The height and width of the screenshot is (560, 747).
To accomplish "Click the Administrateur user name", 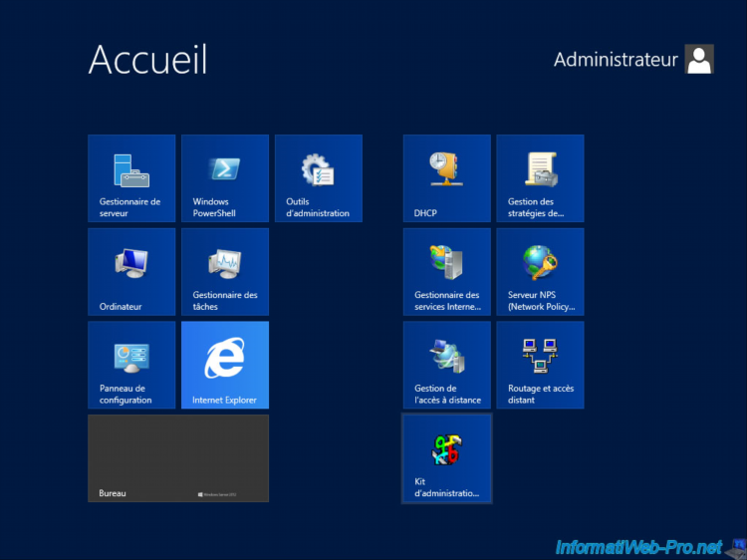I will (x=616, y=60).
